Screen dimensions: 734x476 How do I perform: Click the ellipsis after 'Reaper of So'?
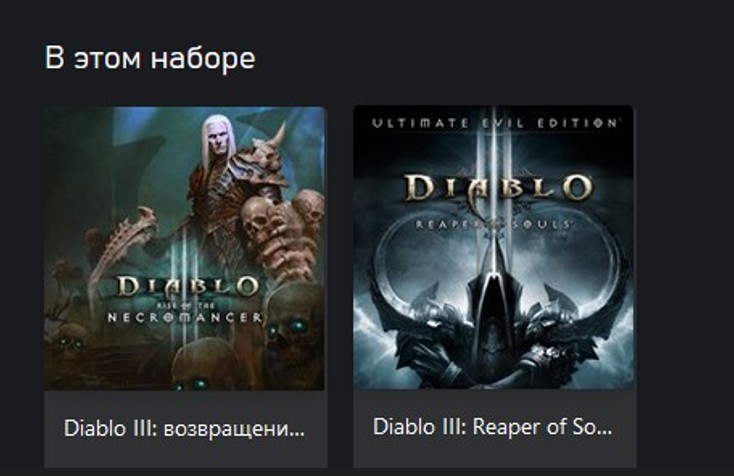605,433
